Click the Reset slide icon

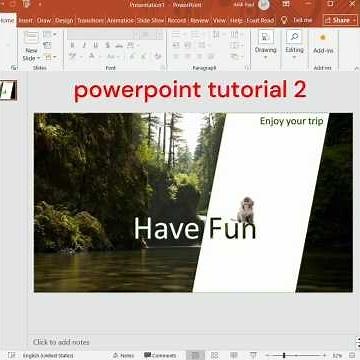[47, 46]
